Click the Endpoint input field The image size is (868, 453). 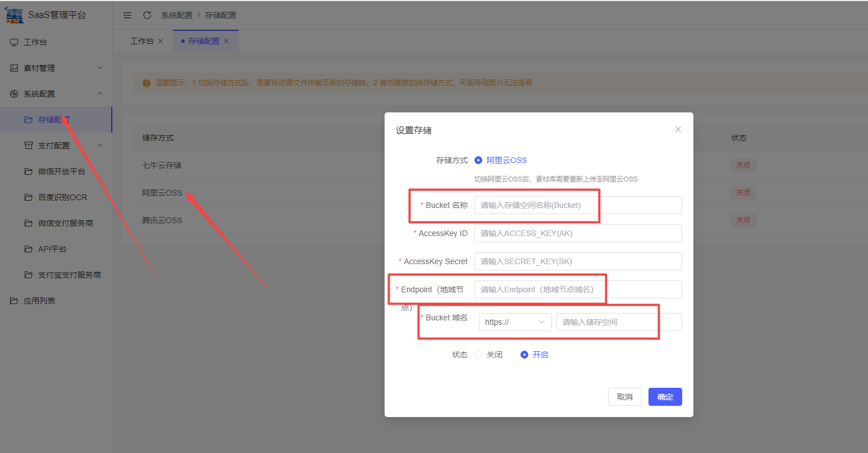tap(578, 289)
